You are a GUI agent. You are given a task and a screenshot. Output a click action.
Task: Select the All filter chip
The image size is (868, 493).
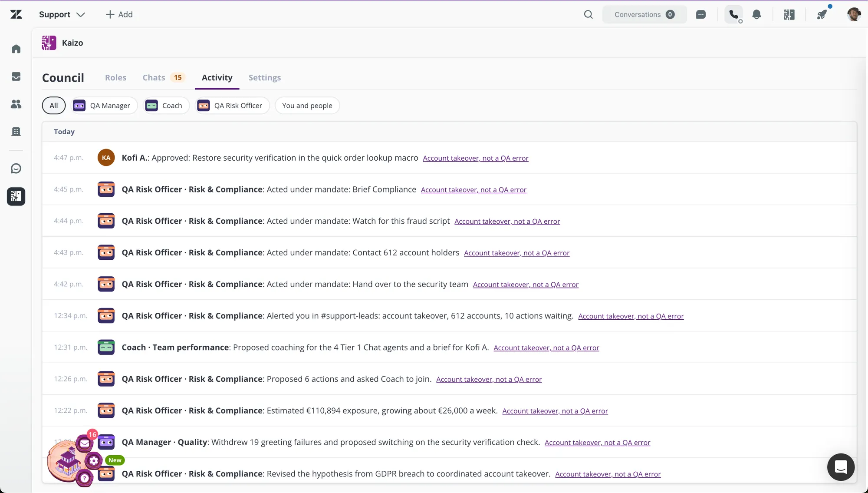(x=54, y=106)
